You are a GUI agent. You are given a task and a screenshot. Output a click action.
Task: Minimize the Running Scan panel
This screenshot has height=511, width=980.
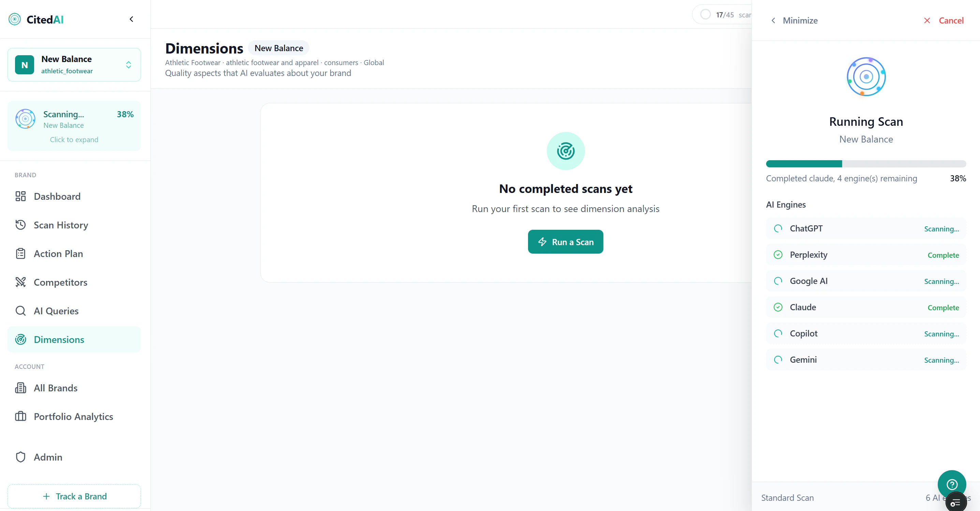pos(794,20)
